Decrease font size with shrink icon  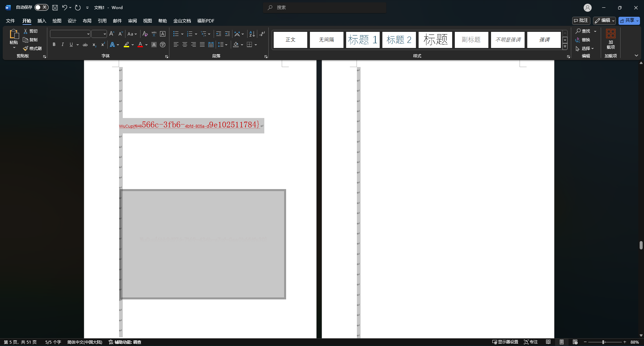tap(121, 34)
